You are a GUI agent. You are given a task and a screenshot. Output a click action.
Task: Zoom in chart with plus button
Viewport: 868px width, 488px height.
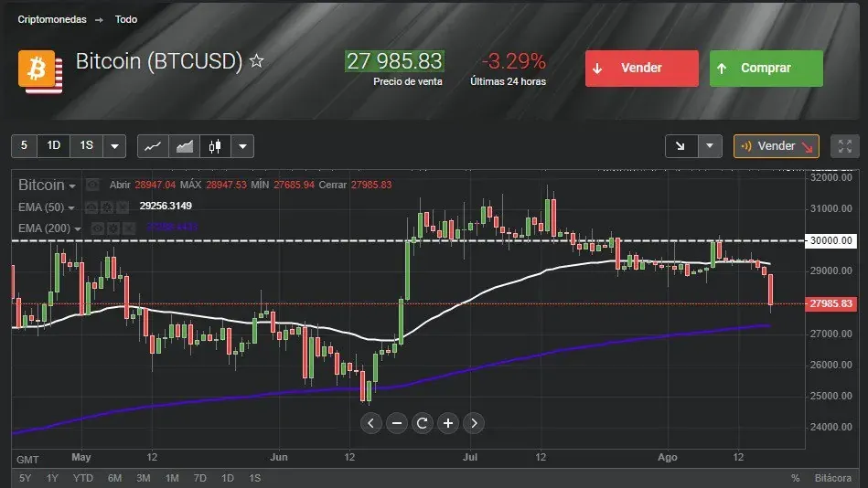point(448,423)
